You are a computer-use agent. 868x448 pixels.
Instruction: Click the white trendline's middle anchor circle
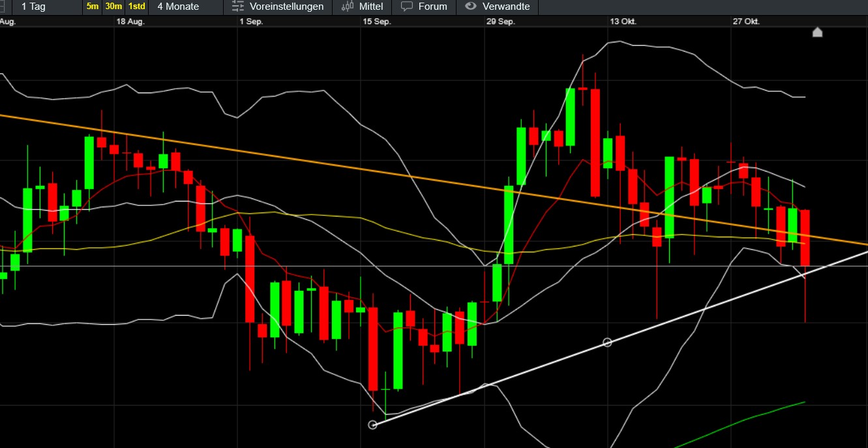tap(607, 342)
